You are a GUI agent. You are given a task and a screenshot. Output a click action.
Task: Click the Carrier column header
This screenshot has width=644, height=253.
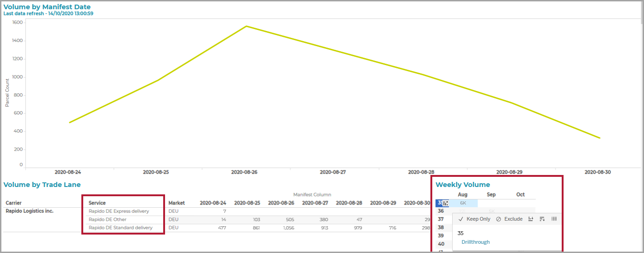[x=13, y=203]
